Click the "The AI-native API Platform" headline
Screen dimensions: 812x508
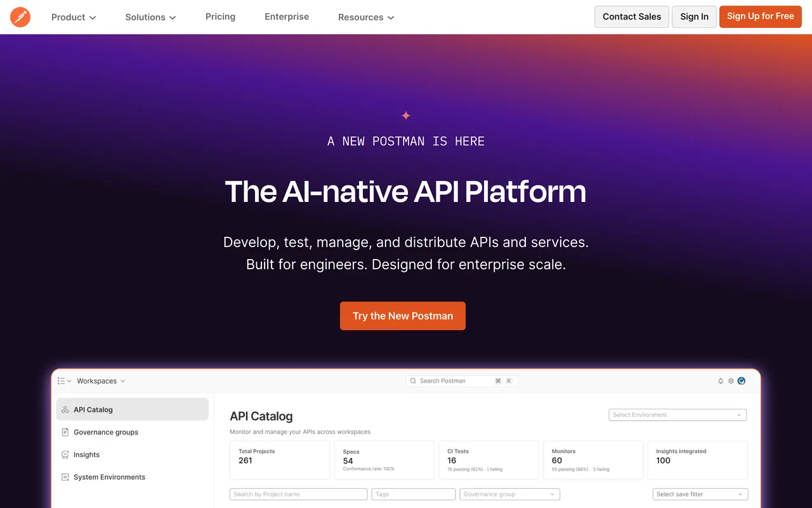(x=406, y=191)
